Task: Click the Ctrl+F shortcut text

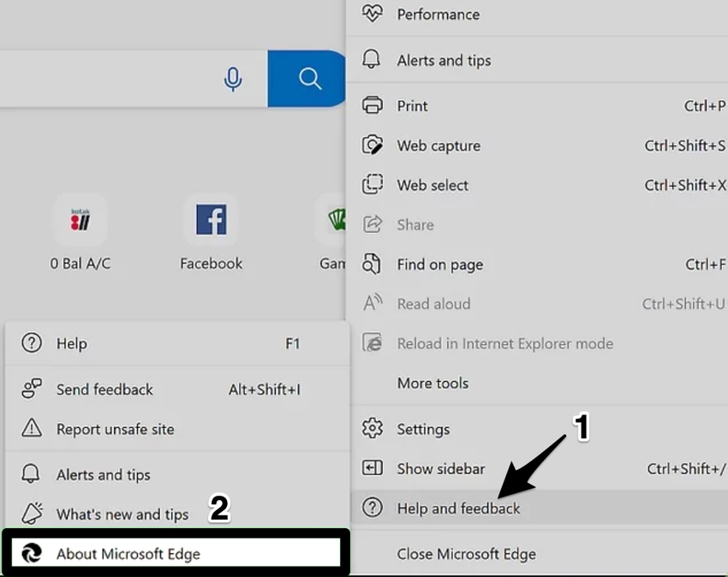Action: click(x=705, y=265)
